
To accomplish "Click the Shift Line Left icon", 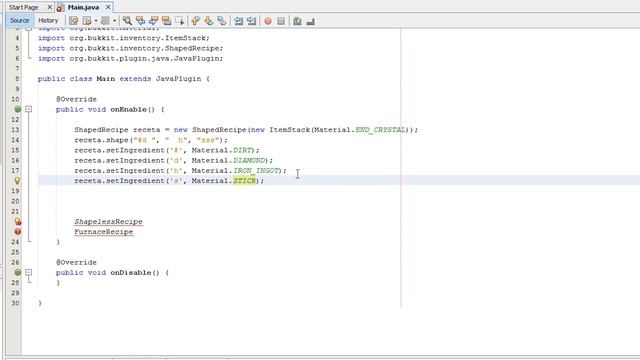I will click(x=238, y=21).
